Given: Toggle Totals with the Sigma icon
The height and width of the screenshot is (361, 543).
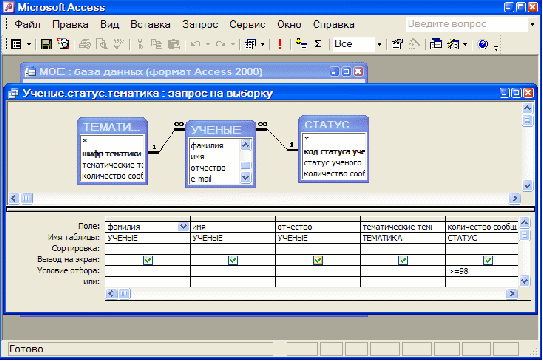Looking at the screenshot, I should click(x=318, y=44).
